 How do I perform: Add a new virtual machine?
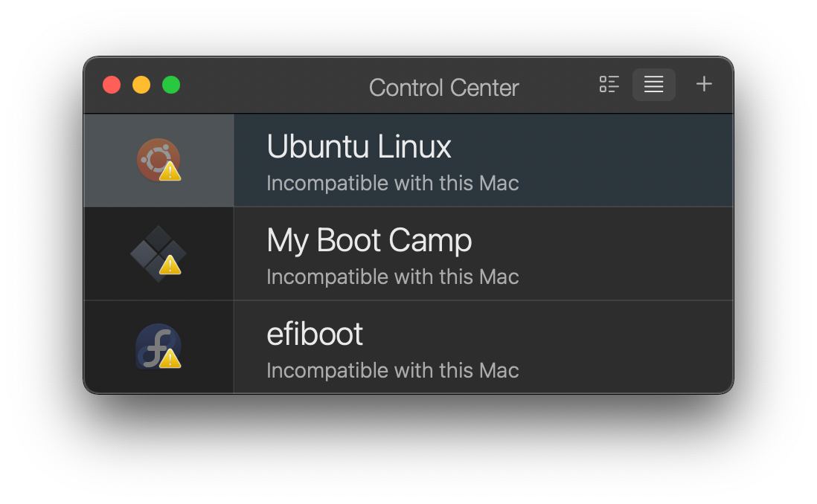click(x=704, y=84)
